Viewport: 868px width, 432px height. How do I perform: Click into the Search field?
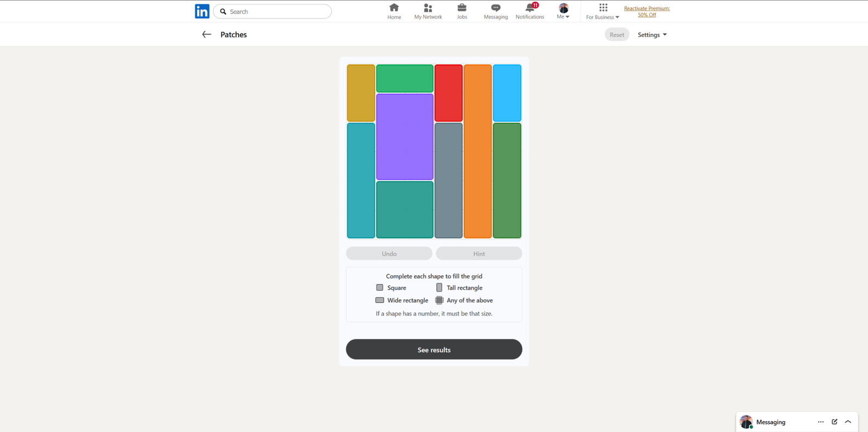[x=277, y=11]
